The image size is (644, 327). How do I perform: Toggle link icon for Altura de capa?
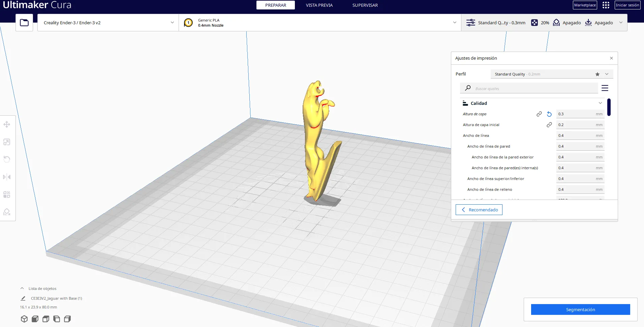(x=539, y=114)
